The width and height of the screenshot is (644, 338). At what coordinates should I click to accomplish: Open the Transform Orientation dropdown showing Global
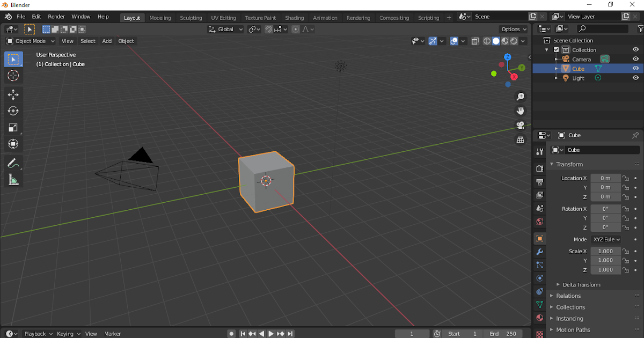click(225, 29)
